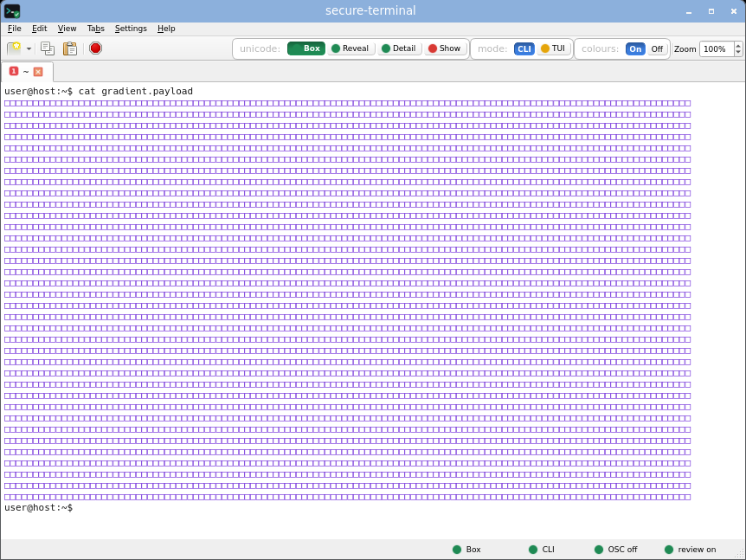Turn colours On
The height and width of the screenshot is (560, 746).
[635, 49]
